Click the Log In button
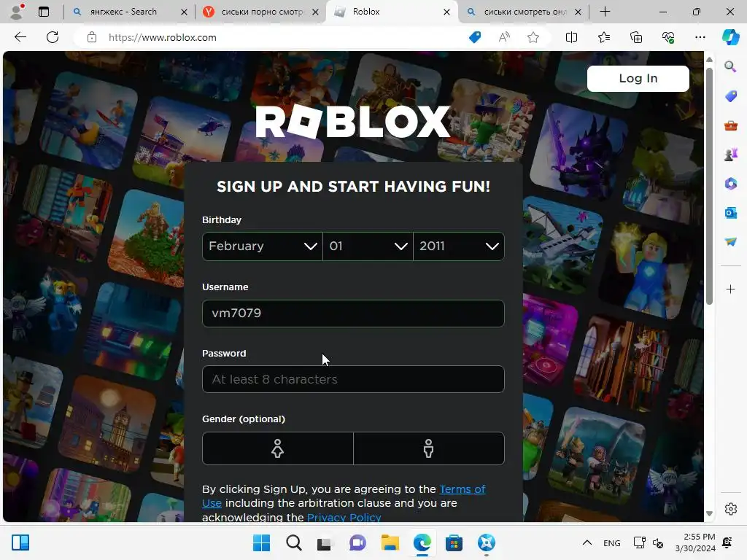 point(638,79)
